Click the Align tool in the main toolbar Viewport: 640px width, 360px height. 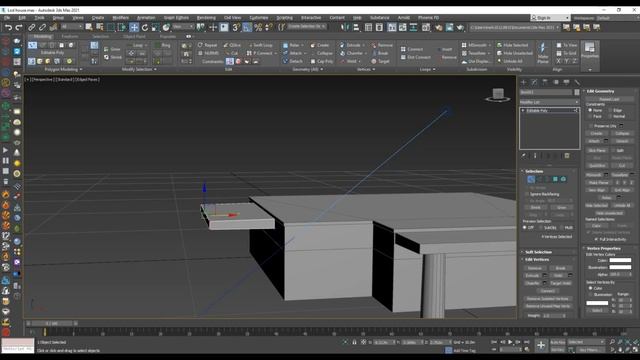[356, 27]
